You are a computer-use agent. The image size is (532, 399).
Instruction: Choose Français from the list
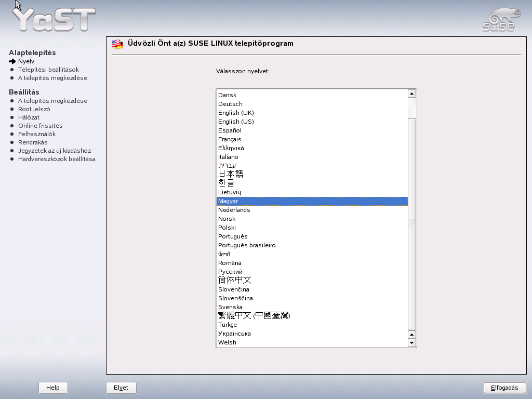click(312, 139)
